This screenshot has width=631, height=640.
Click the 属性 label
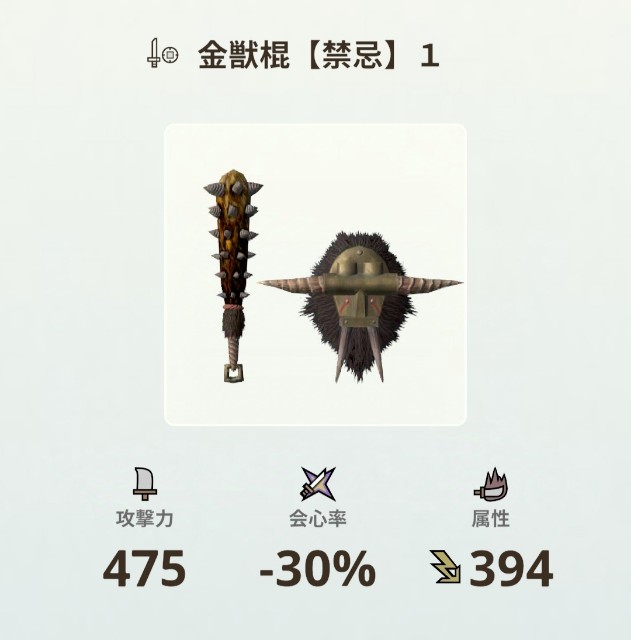pyautogui.click(x=491, y=519)
